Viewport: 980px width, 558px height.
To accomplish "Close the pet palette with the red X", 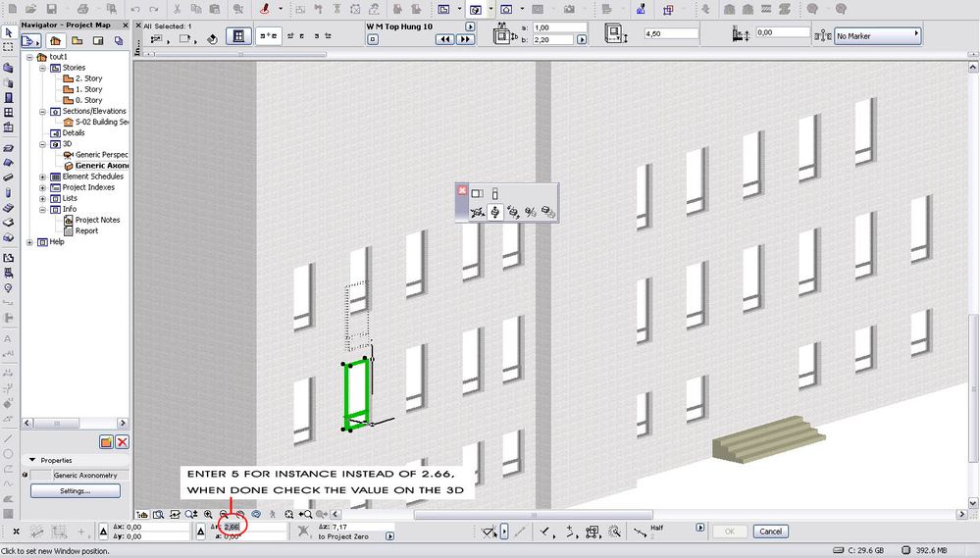I will [462, 190].
